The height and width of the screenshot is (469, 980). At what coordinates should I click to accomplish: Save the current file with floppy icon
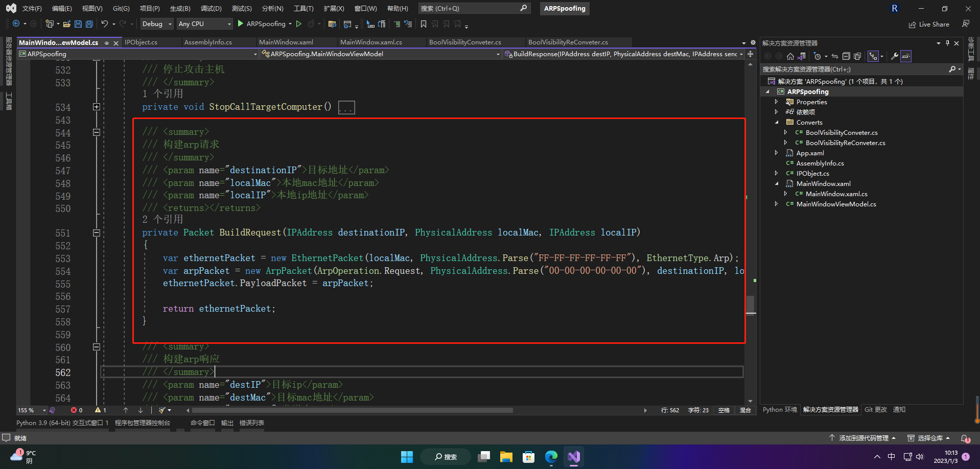[78, 24]
